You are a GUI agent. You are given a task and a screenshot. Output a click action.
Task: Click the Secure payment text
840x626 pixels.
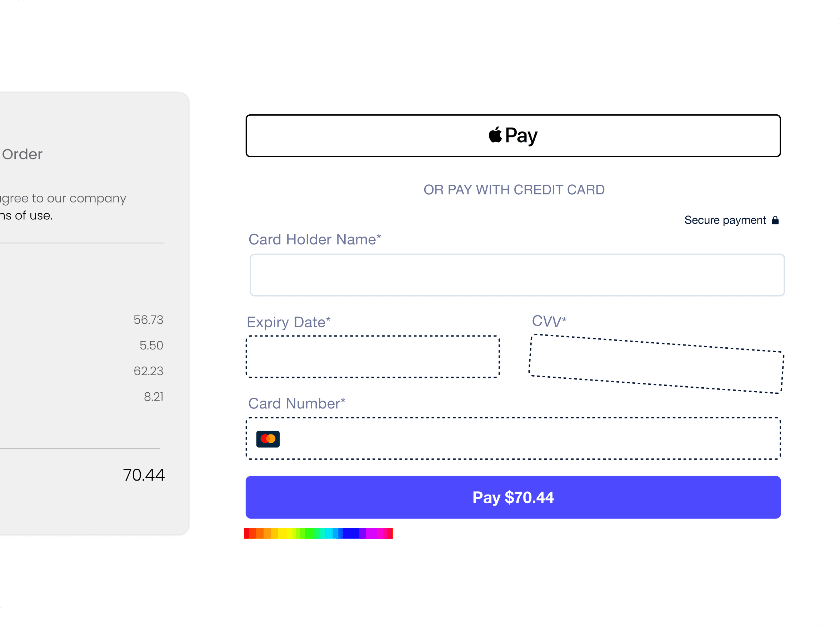[x=725, y=220]
